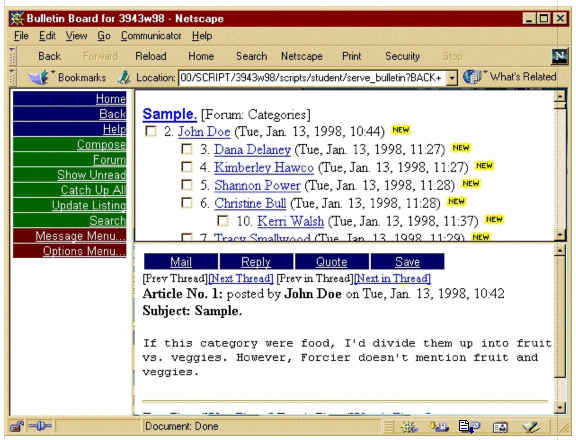Click message list scrollbar down arrow
This screenshot has width=576, height=440.
pyautogui.click(x=560, y=234)
